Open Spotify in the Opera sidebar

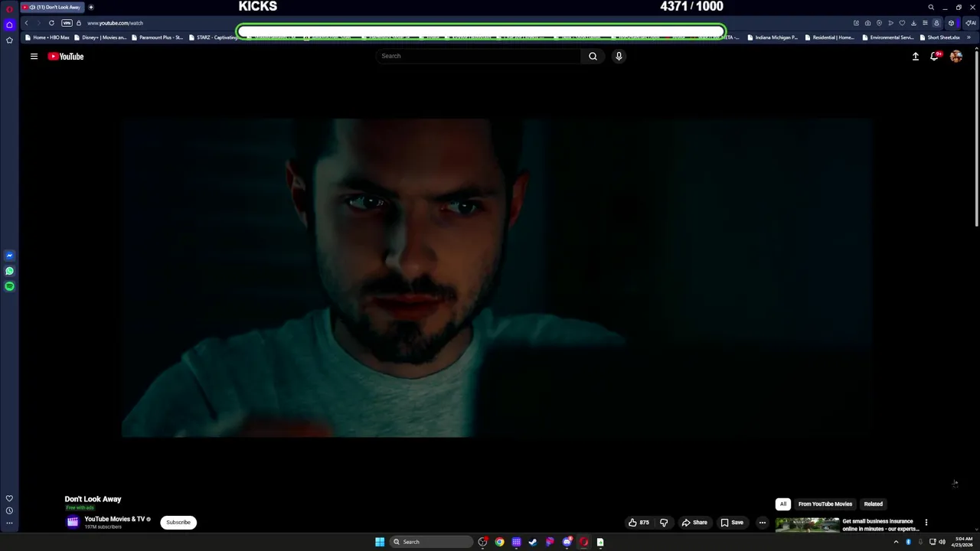9,286
